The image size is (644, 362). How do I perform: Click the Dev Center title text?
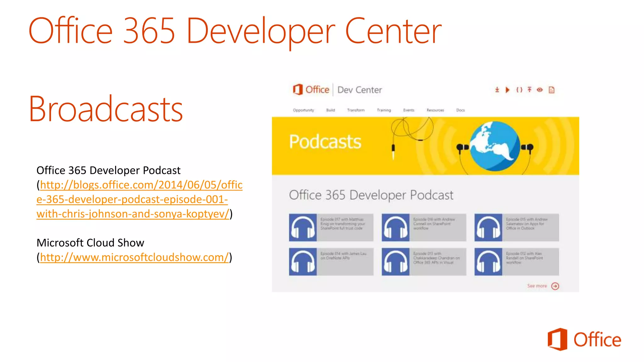360,90
